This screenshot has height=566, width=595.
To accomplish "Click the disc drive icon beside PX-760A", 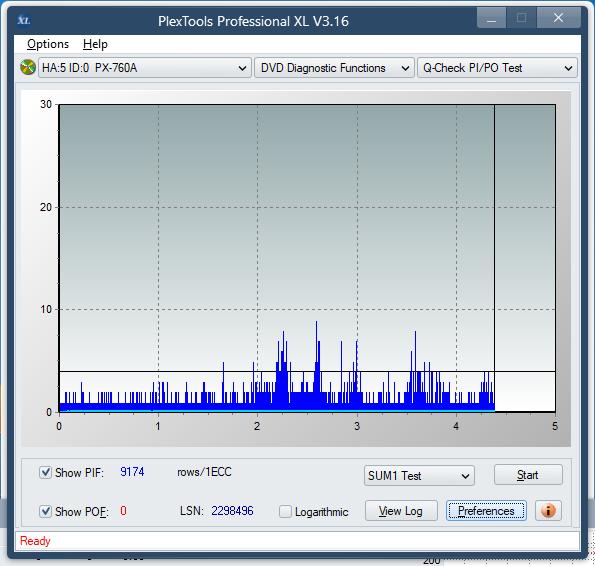I will tap(28, 68).
